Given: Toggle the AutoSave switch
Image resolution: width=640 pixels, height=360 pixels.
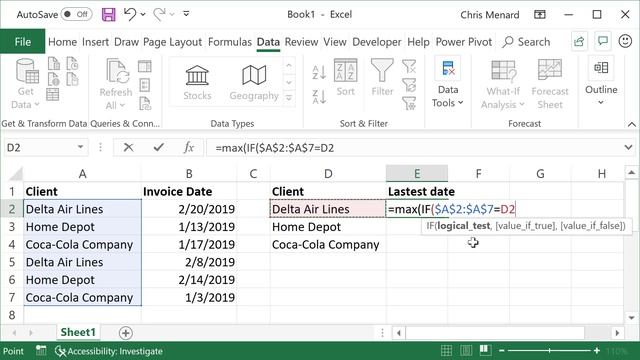Looking at the screenshot, I should click(76, 14).
